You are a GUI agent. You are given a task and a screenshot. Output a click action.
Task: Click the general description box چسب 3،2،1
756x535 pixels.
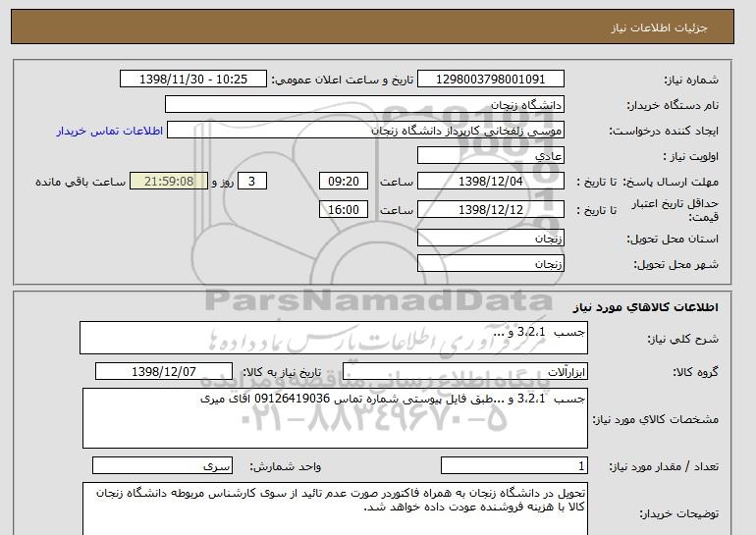[x=334, y=338]
